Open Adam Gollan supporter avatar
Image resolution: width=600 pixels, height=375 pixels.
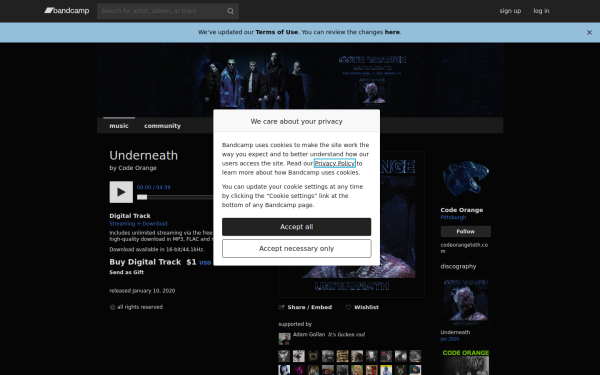[x=284, y=339]
